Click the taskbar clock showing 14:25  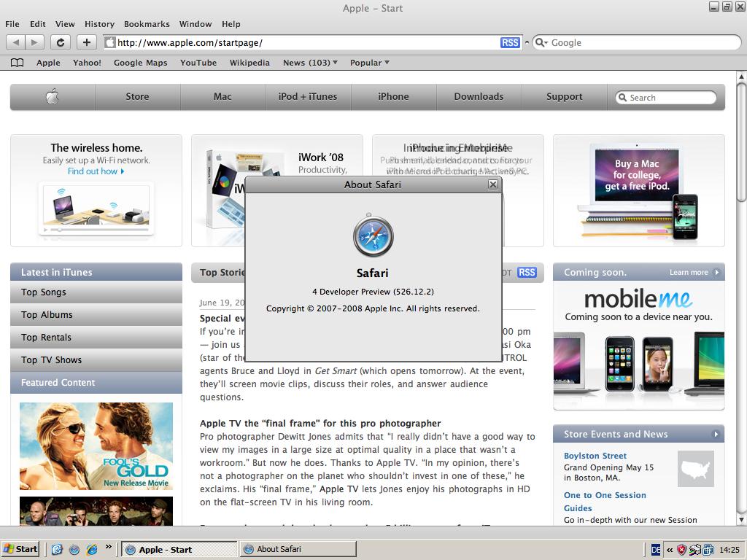point(729,550)
